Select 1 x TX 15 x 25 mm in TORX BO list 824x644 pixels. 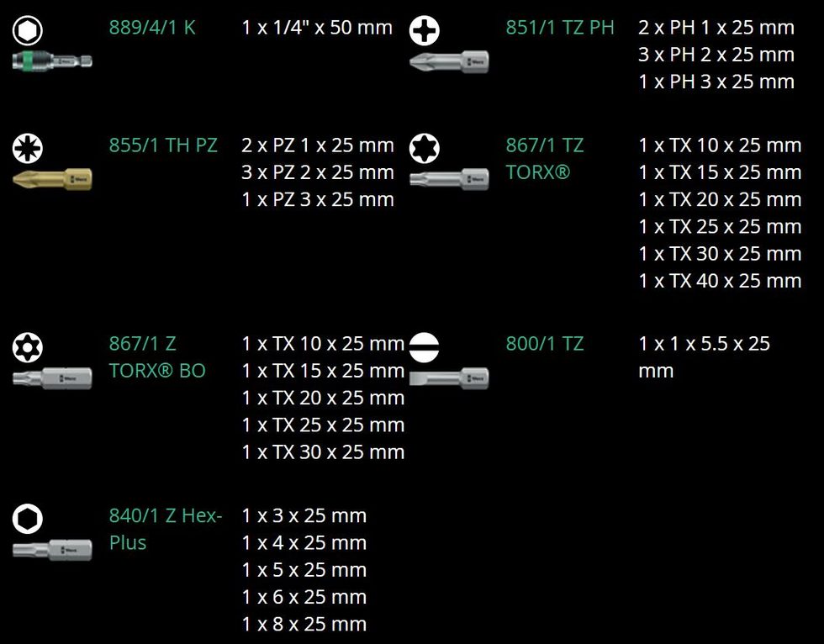(323, 371)
